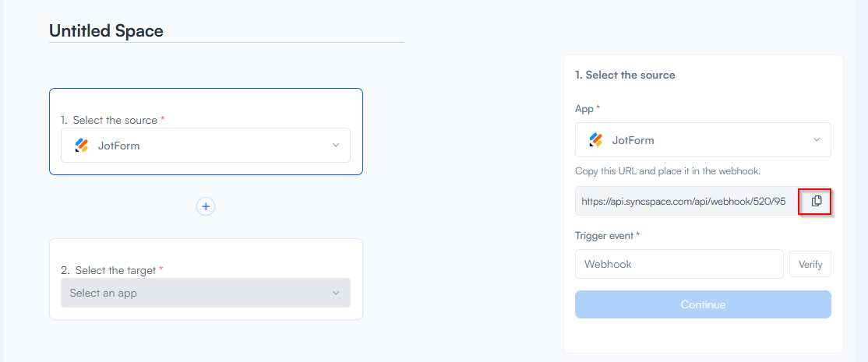Click the webhook URL text field

click(686, 201)
